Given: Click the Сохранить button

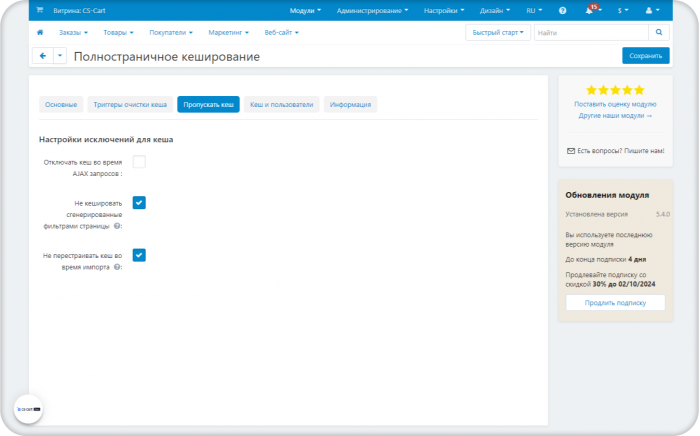Looking at the screenshot, I should [646, 56].
